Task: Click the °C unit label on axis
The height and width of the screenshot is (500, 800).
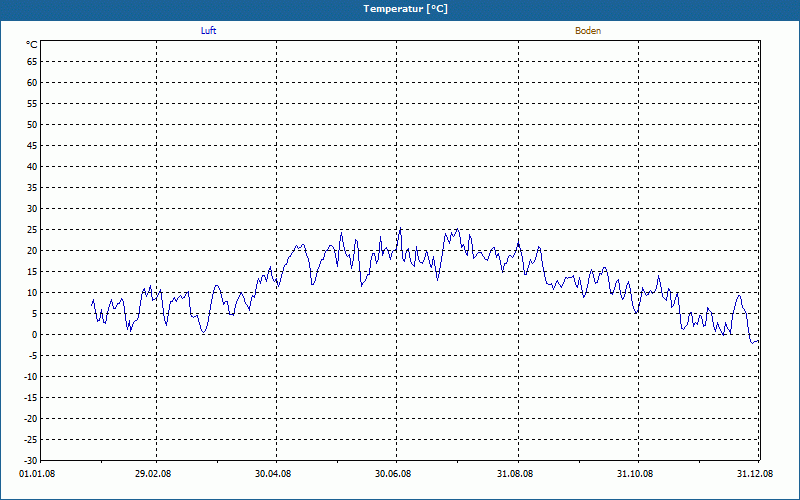Action: [x=32, y=45]
